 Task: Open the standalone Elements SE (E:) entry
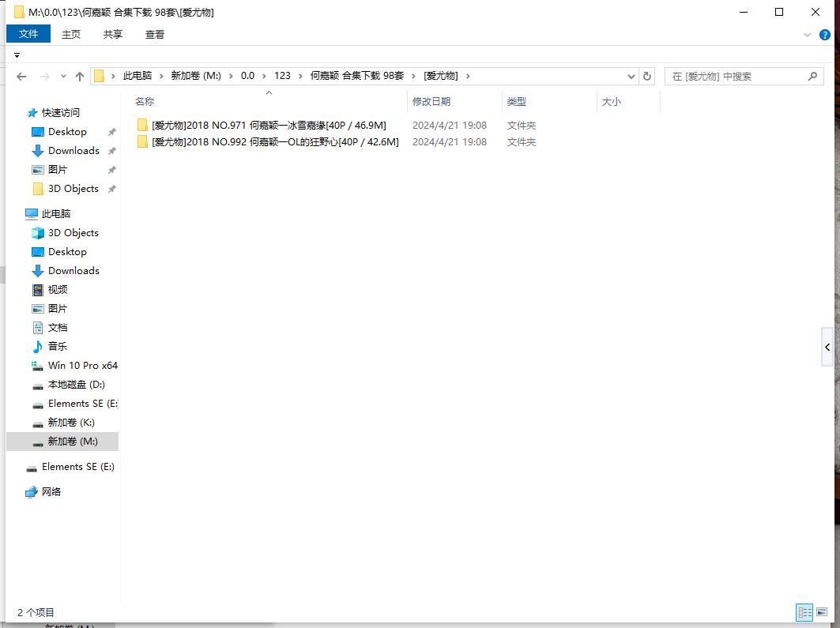(x=77, y=467)
